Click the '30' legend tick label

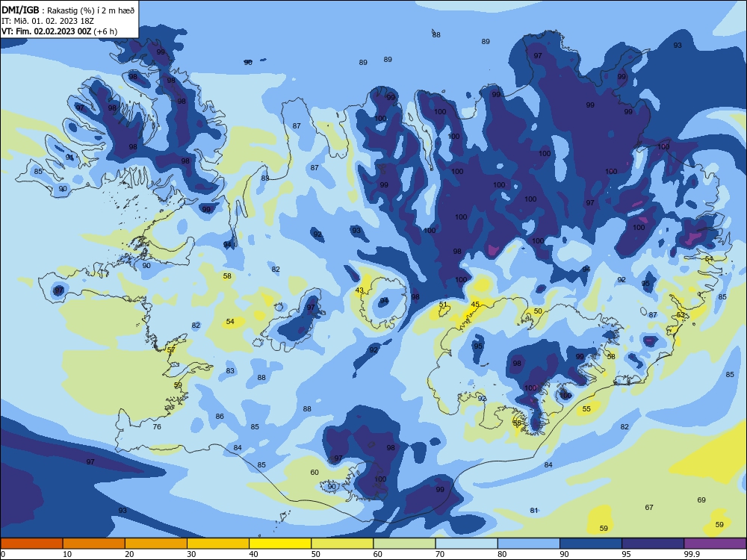[191, 554]
